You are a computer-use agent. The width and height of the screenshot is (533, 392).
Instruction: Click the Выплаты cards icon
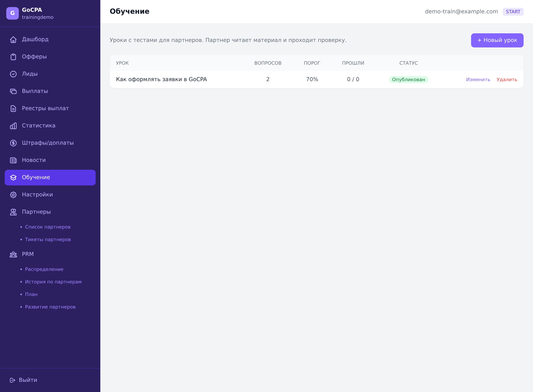[13, 91]
